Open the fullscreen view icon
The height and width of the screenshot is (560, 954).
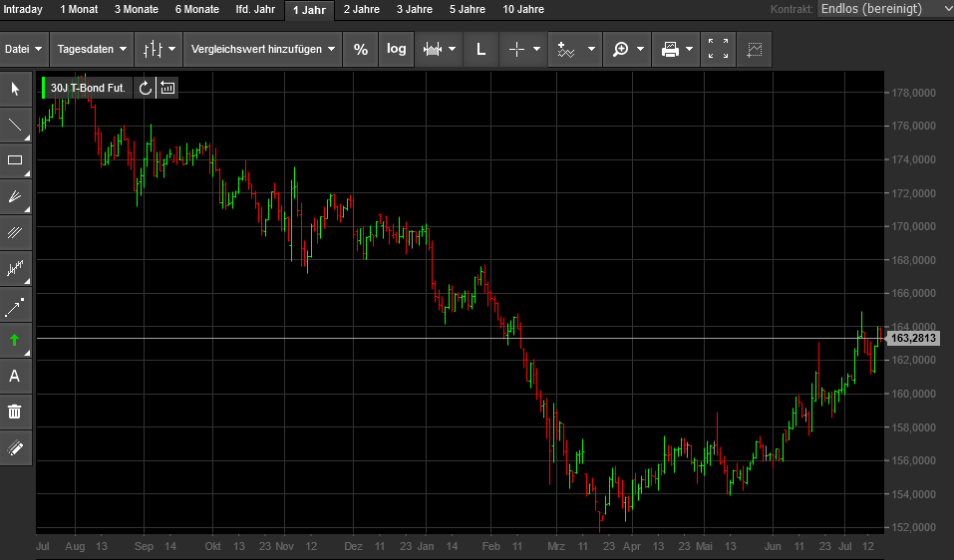click(718, 49)
